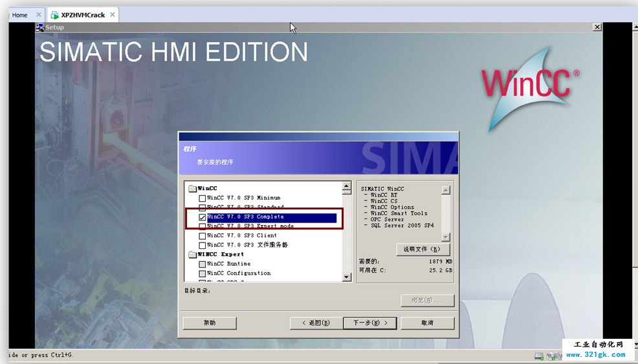Close the Setup window

tap(597, 27)
